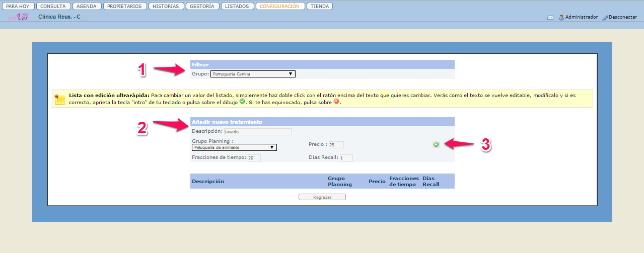The image size is (644, 253).
Task: Open the AGENDA tab
Action: tap(87, 7)
